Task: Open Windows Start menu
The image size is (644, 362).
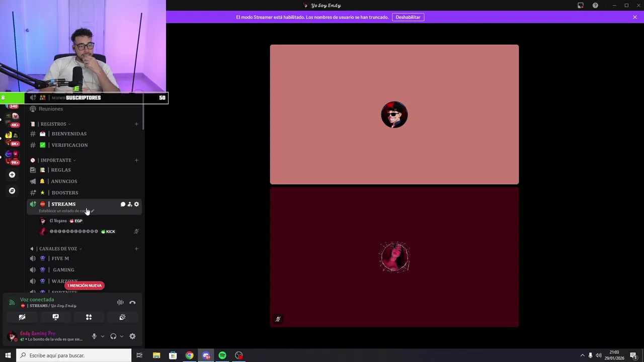Action: point(8,355)
